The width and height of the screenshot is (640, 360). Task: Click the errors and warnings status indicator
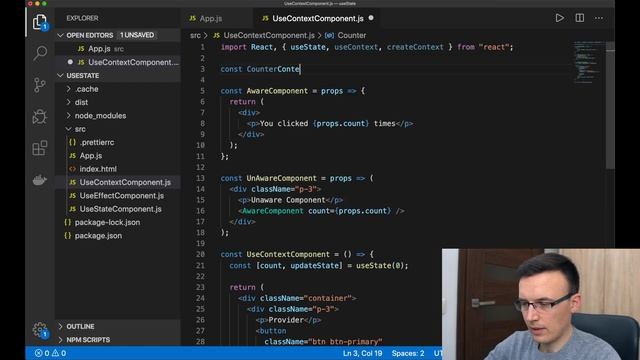tap(51, 353)
